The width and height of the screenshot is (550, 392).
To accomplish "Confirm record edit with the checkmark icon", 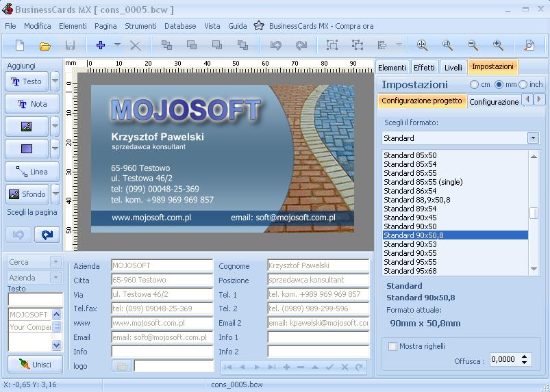I will tap(329, 367).
